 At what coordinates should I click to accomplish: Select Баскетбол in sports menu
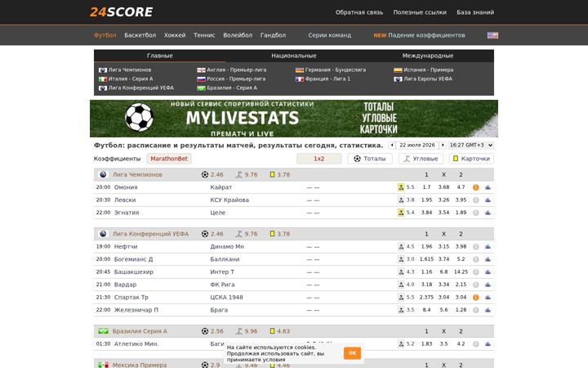(x=140, y=35)
